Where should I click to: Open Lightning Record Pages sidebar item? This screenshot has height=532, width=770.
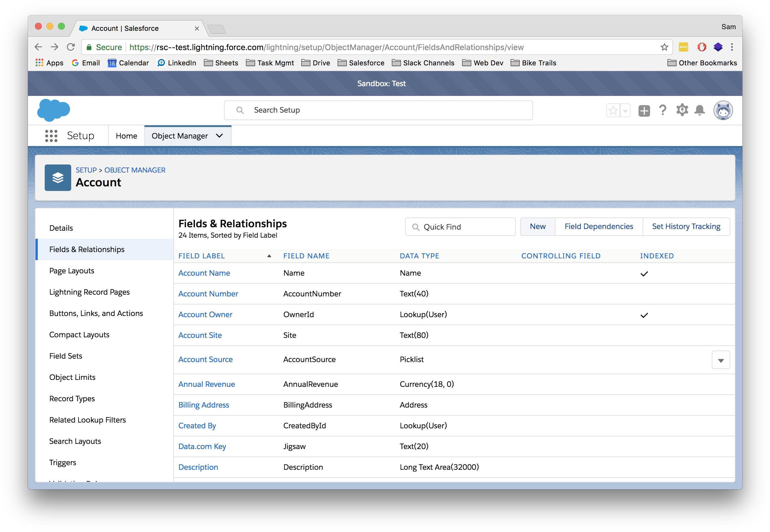[x=89, y=292]
